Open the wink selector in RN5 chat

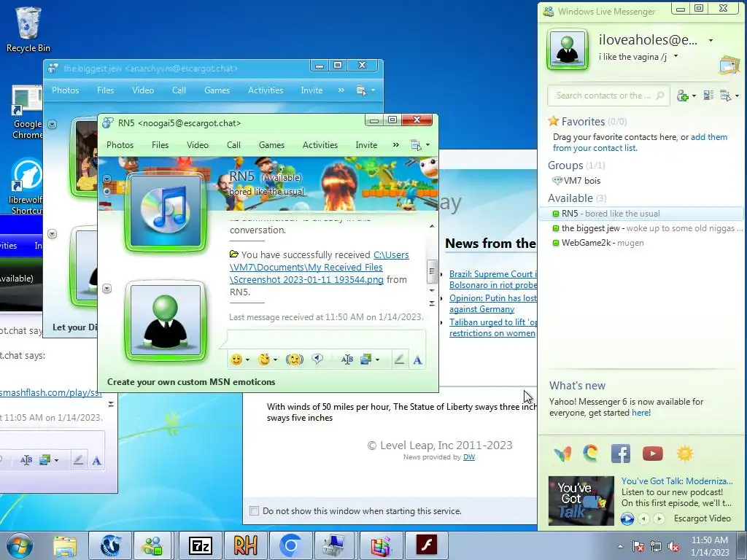click(264, 359)
